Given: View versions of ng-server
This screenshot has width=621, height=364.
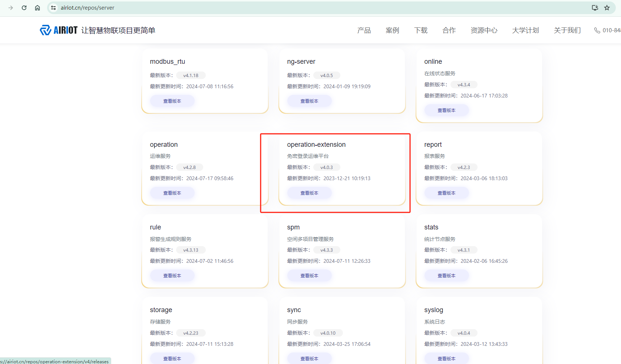Looking at the screenshot, I should (x=310, y=101).
